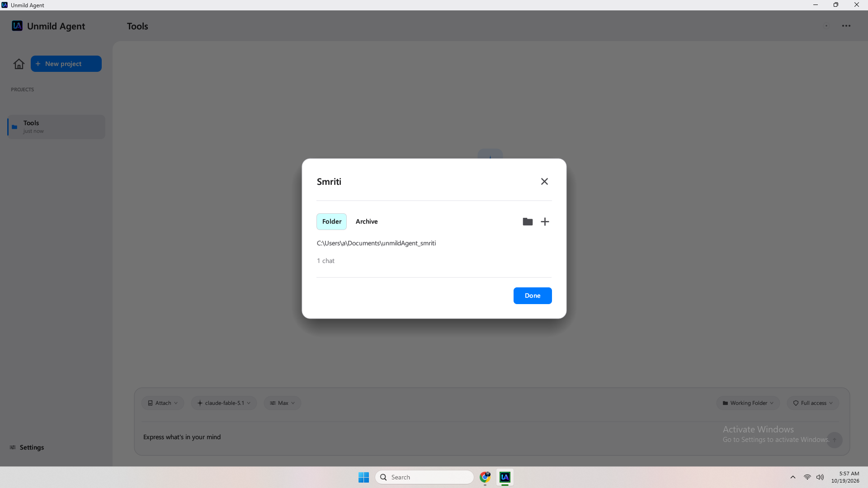
Task: Close the Smriti dialog with X
Action: point(544,181)
